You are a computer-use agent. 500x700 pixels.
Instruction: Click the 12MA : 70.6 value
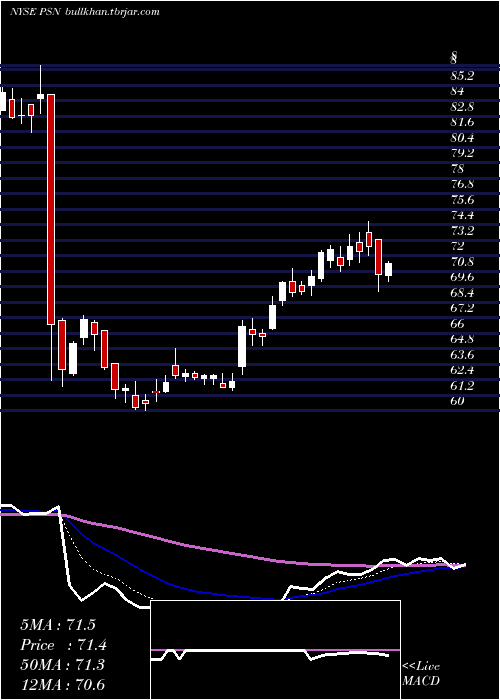(62, 685)
